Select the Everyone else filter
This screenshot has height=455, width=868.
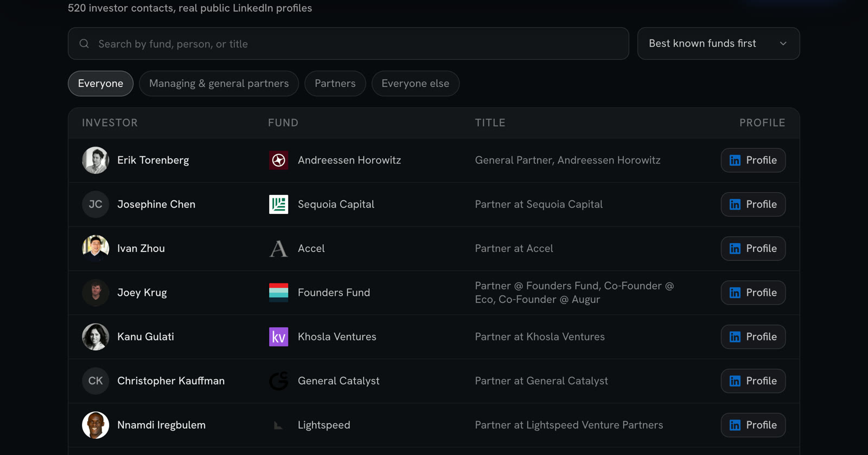coord(416,84)
